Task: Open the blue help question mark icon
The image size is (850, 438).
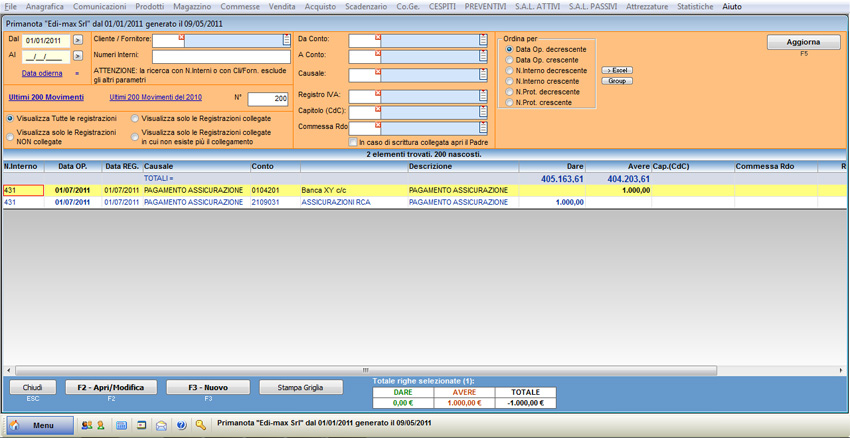Action: 181,425
